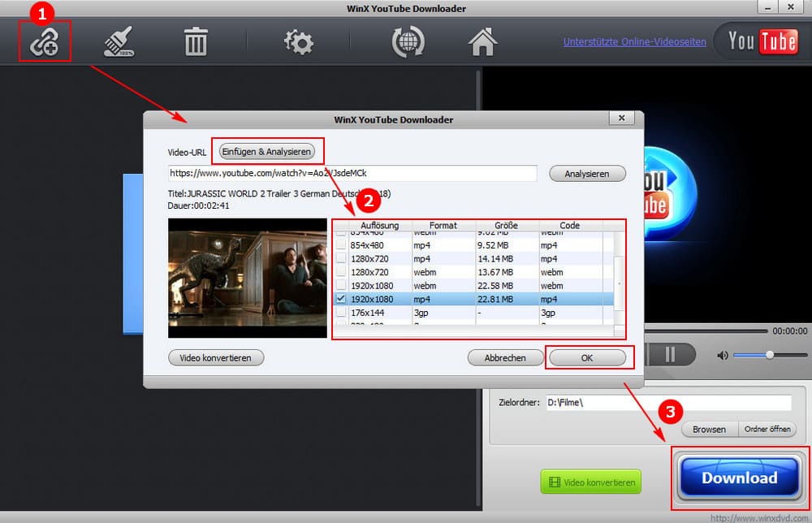
Task: Click into the Video-URL input field
Action: (352, 174)
